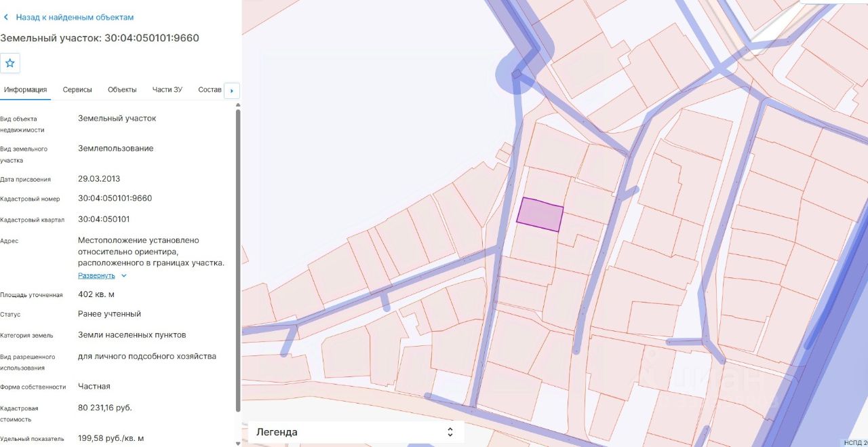Image resolution: width=868 pixels, height=447 pixels.
Task: Select the Состав tab
Action: pyautogui.click(x=210, y=90)
